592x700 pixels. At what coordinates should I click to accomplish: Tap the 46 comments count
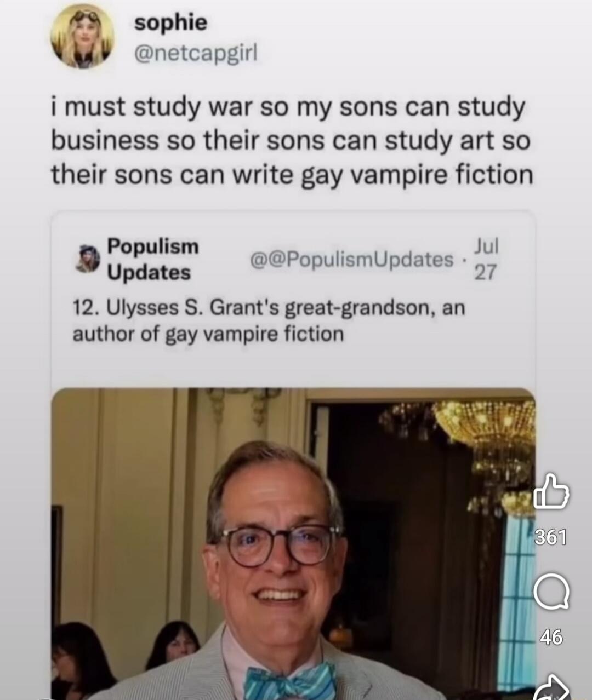(x=551, y=637)
